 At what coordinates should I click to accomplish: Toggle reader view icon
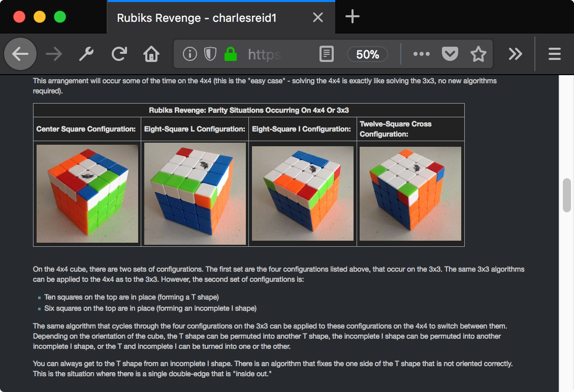[326, 54]
